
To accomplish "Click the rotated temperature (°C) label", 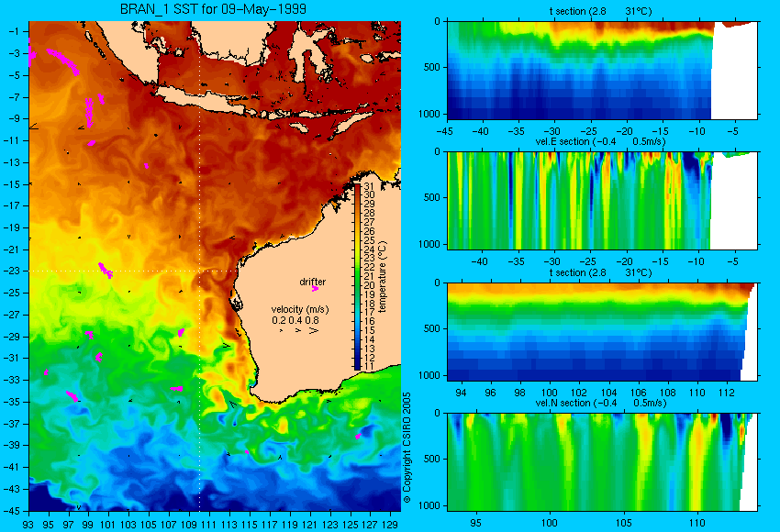I will (382, 277).
